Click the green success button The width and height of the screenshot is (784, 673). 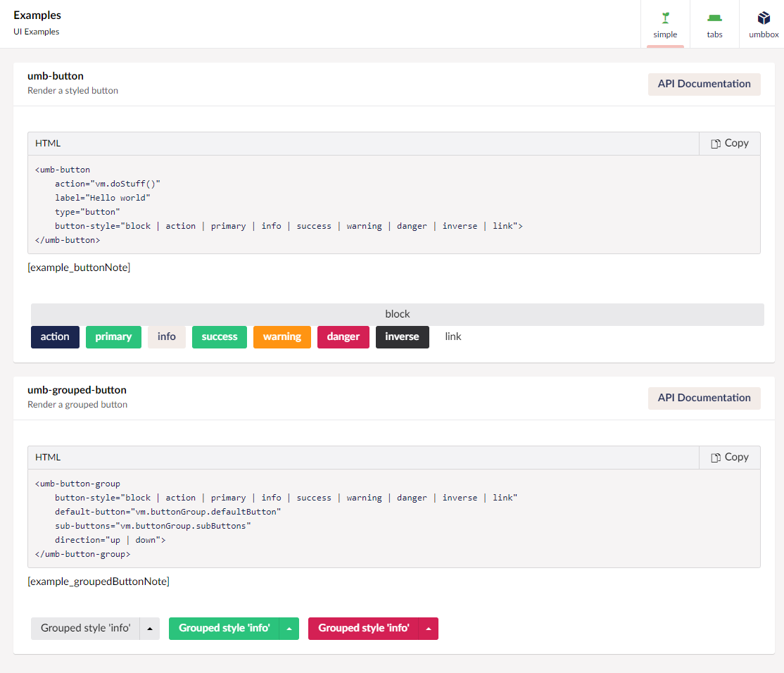point(220,337)
